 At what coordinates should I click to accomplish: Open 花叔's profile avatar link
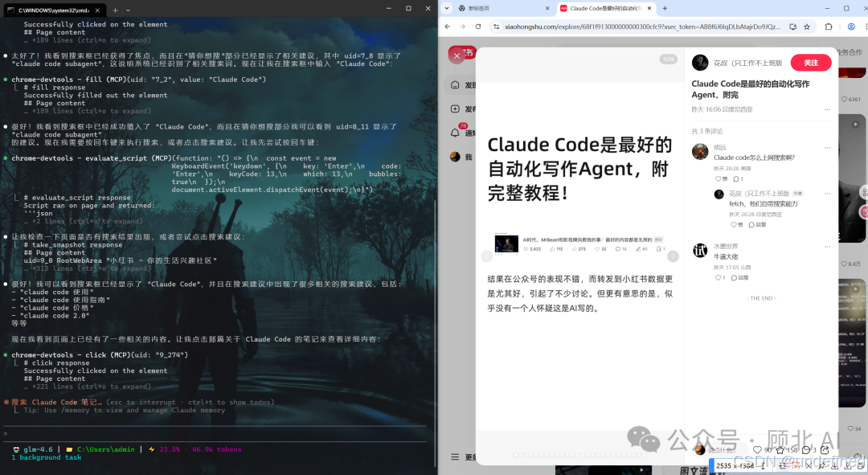[700, 63]
